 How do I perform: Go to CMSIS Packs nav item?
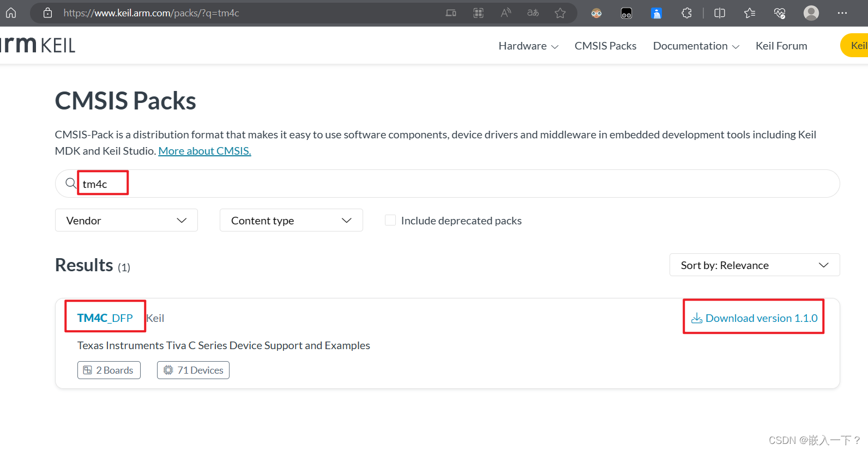(605, 46)
